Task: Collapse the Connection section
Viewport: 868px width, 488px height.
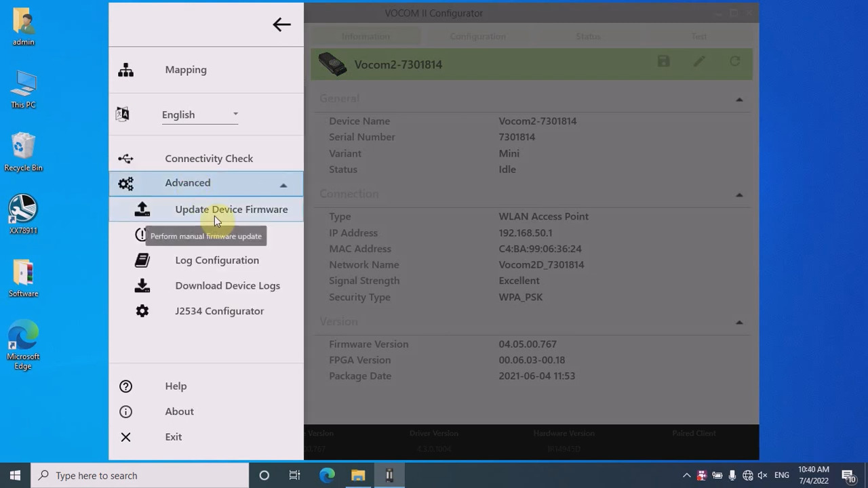Action: [x=739, y=195]
